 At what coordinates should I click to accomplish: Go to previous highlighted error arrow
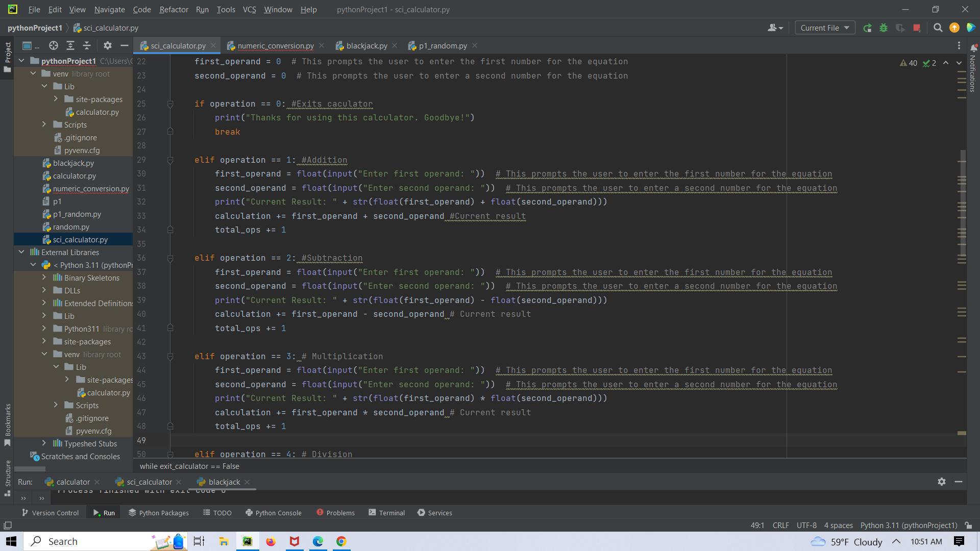coord(946,63)
